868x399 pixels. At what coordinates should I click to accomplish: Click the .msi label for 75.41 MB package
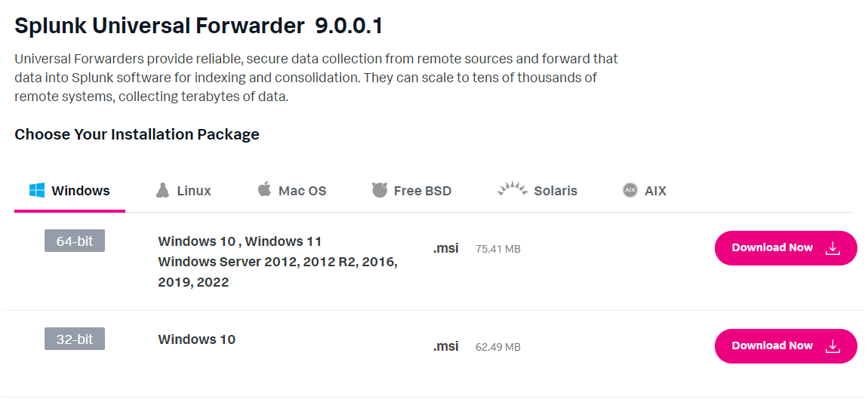pyautogui.click(x=445, y=248)
